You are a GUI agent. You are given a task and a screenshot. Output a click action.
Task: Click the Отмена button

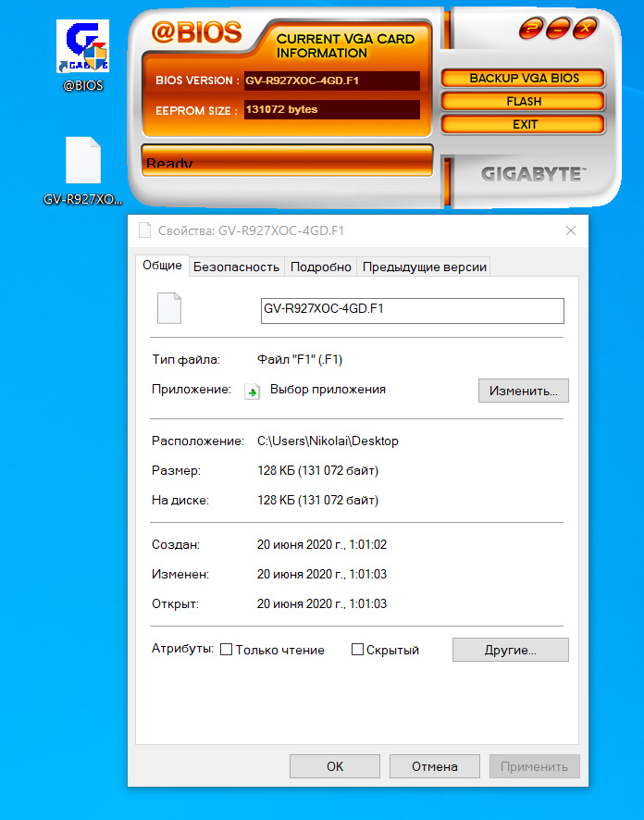[x=434, y=766]
